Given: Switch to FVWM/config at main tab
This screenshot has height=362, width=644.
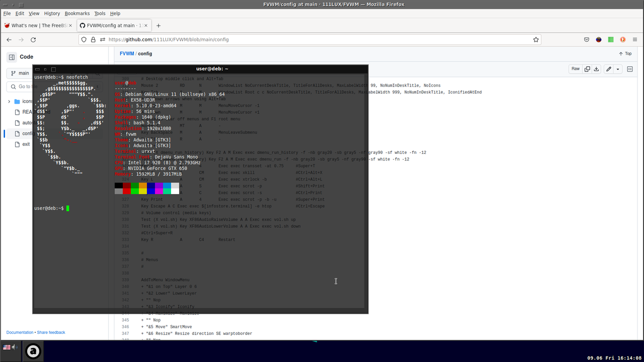Looking at the screenshot, I should (113, 26).
